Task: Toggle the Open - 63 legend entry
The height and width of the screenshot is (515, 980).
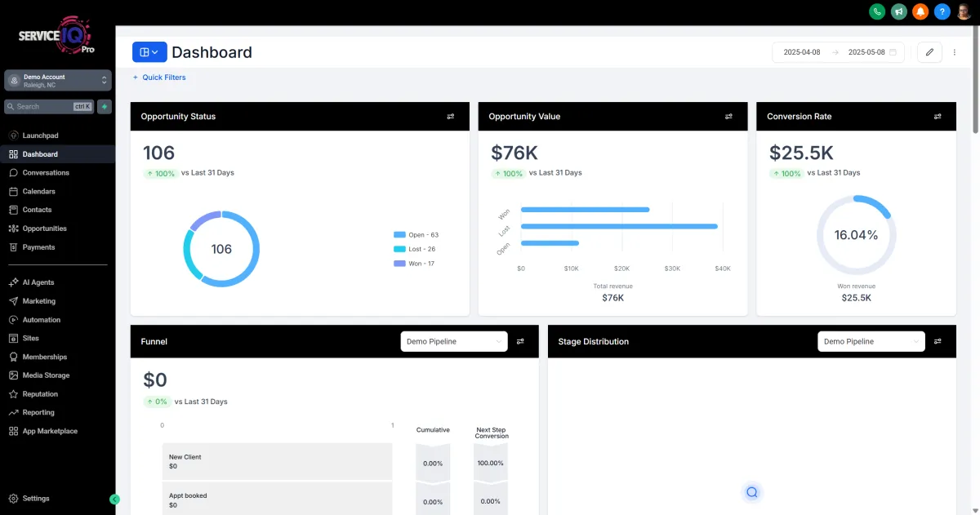Action: [416, 235]
